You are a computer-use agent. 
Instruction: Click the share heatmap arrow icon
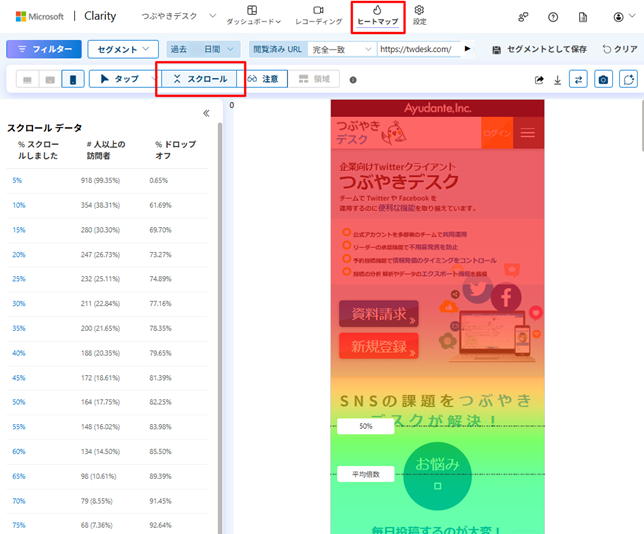click(539, 80)
